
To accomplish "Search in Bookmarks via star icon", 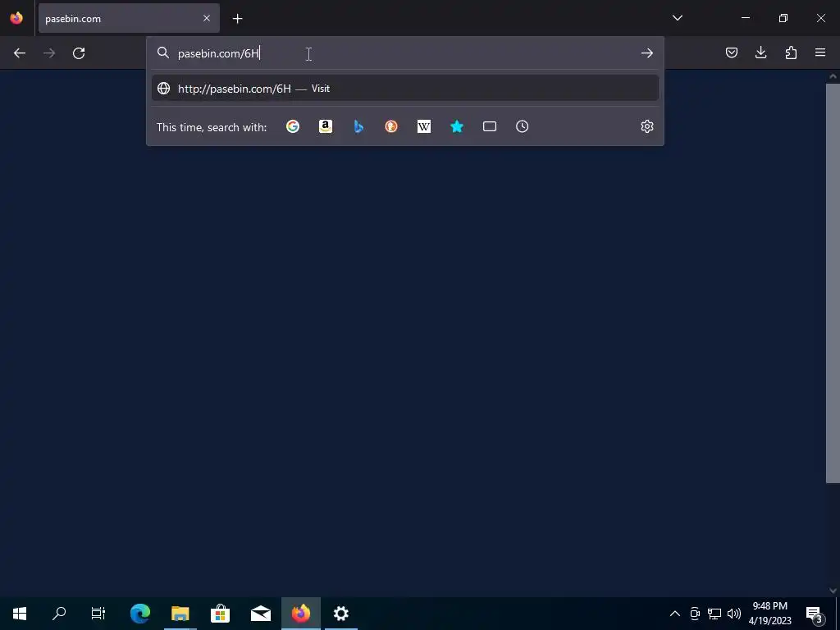I will pyautogui.click(x=456, y=126).
